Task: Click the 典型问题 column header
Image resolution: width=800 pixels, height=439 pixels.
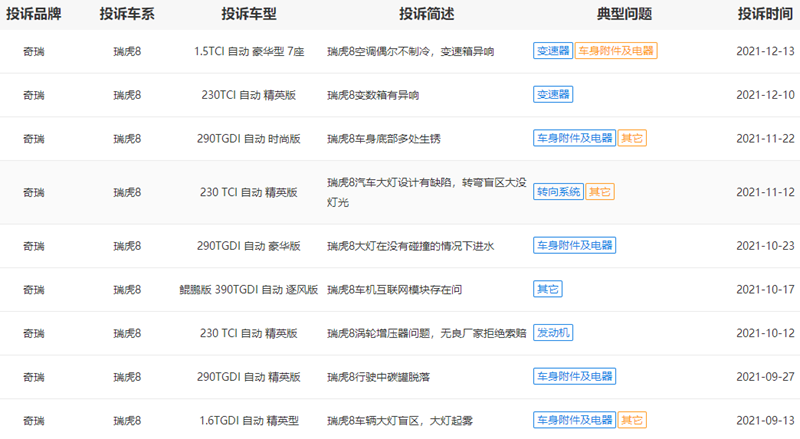Action: pyautogui.click(x=624, y=14)
